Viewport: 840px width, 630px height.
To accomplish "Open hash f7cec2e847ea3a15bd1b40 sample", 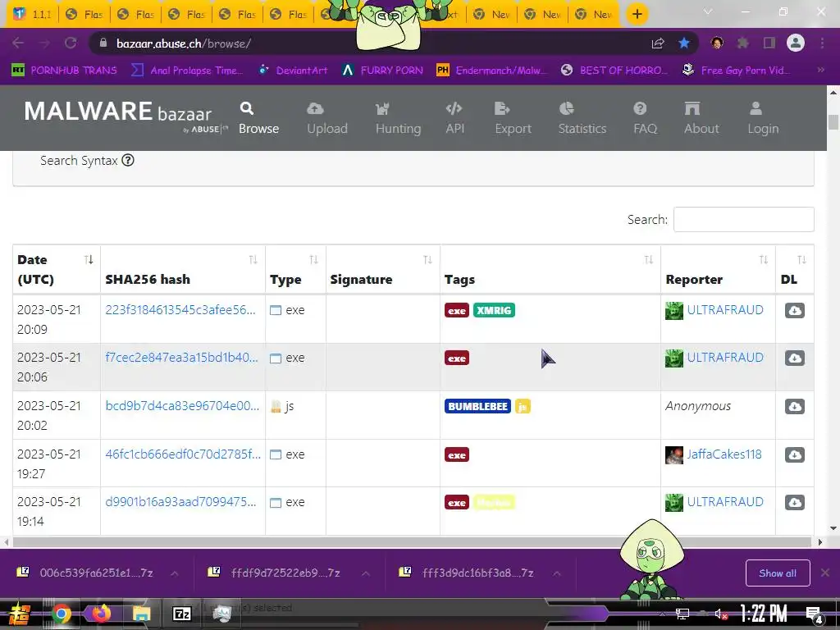I will point(181,358).
